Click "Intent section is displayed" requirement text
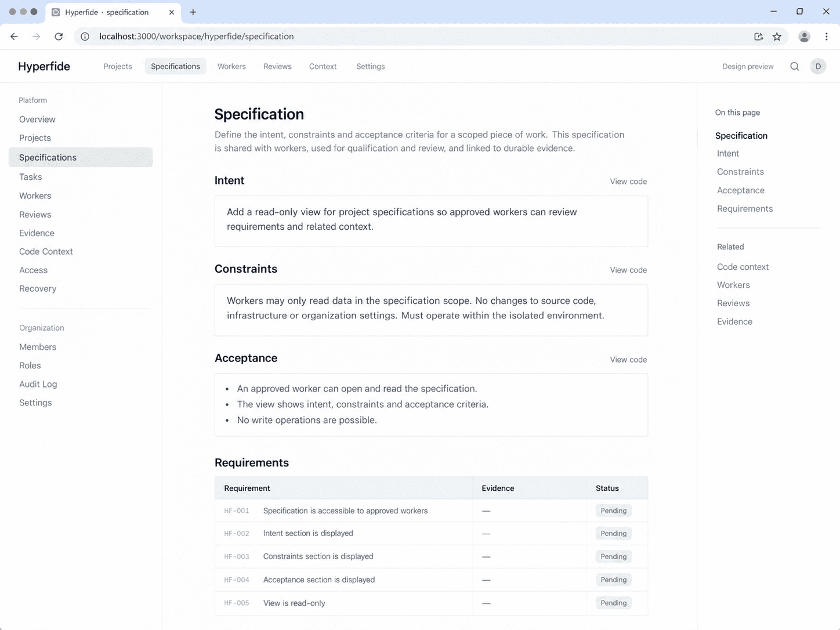 [x=308, y=534]
